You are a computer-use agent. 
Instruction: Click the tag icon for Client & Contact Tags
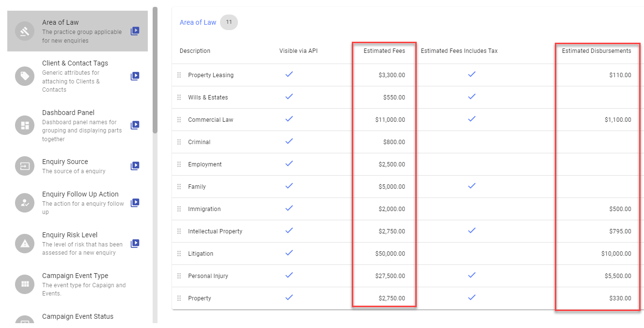pyautogui.click(x=25, y=76)
